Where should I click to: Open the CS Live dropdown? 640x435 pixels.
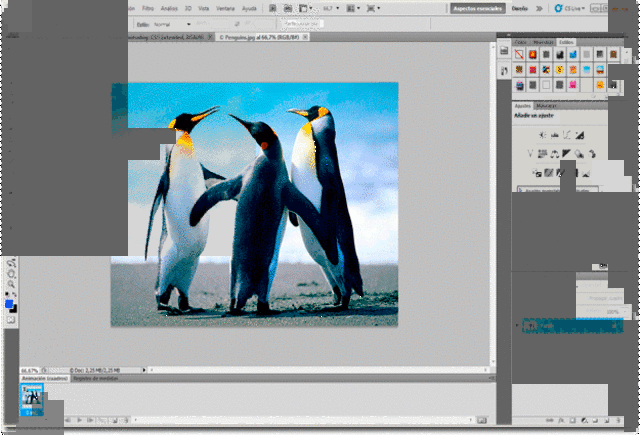click(x=570, y=8)
